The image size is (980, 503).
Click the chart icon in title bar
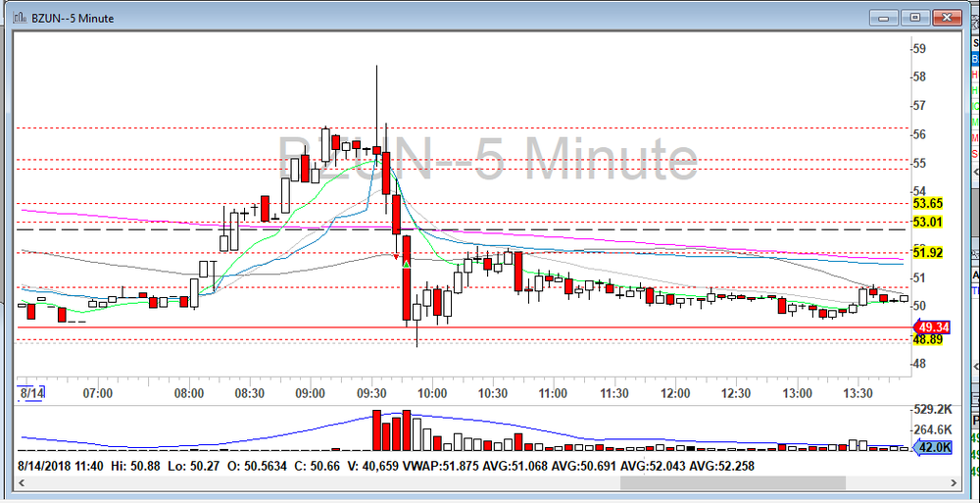pyautogui.click(x=18, y=17)
